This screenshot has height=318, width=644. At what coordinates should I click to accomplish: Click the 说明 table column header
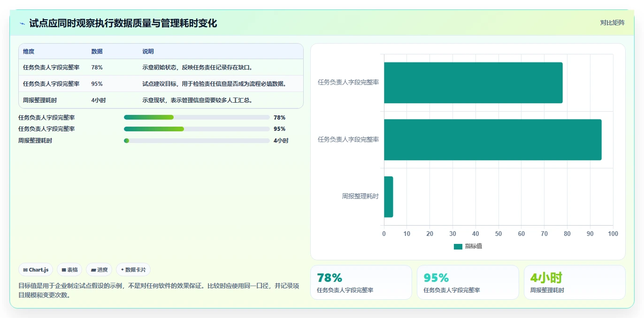[148, 52]
